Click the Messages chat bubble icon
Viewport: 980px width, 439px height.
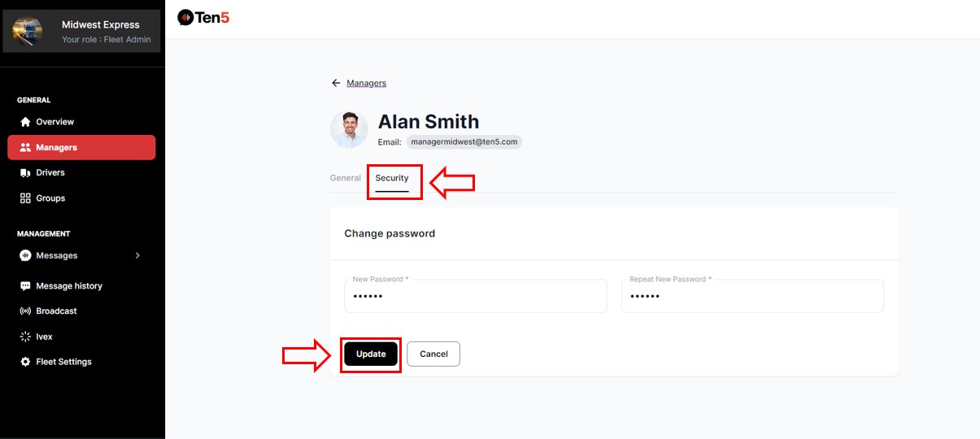pos(25,255)
